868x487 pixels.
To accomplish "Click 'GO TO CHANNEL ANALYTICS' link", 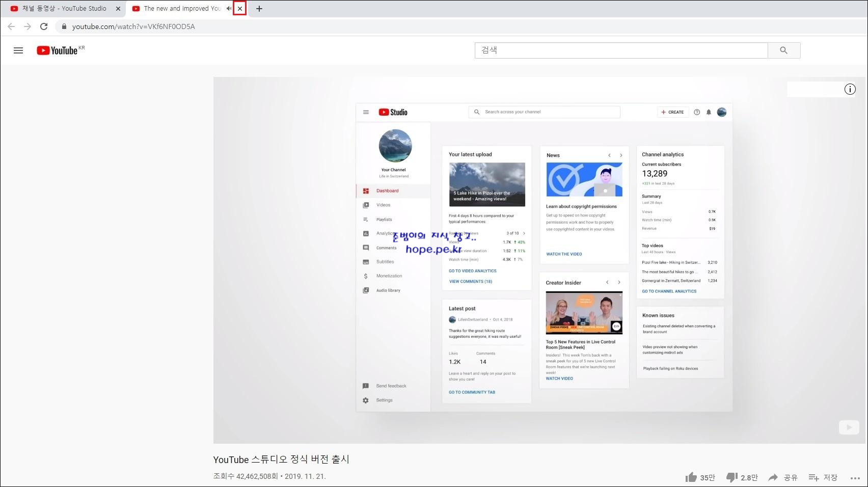I will (669, 291).
